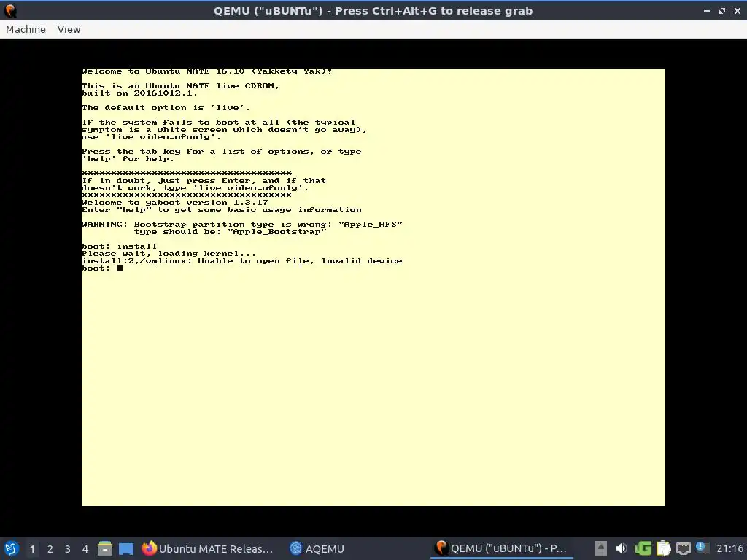Open the Lubuntu start menu icon
This screenshot has width=747, height=560.
click(12, 548)
